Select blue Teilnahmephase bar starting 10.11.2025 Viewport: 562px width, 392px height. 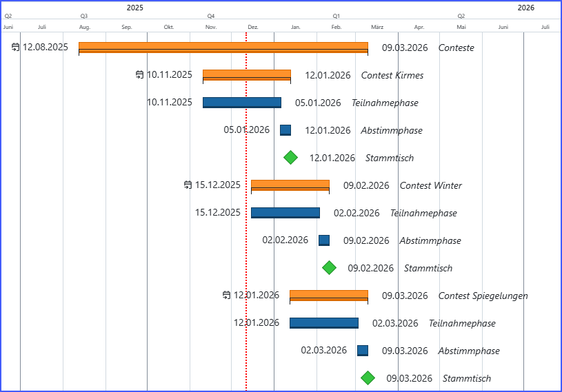[241, 103]
